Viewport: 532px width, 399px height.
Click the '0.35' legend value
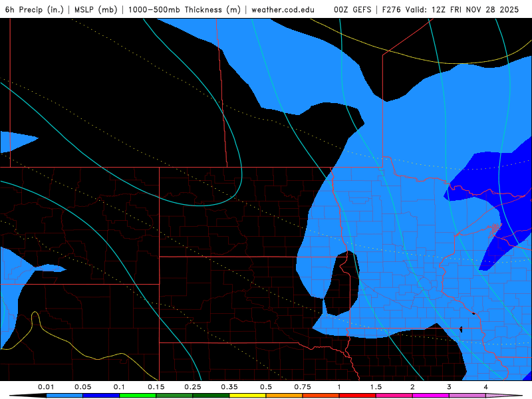(x=229, y=387)
